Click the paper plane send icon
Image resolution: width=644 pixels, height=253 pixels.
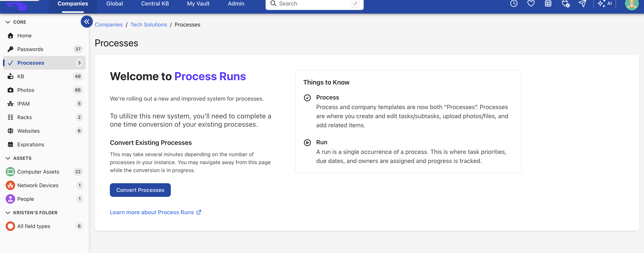(x=582, y=4)
